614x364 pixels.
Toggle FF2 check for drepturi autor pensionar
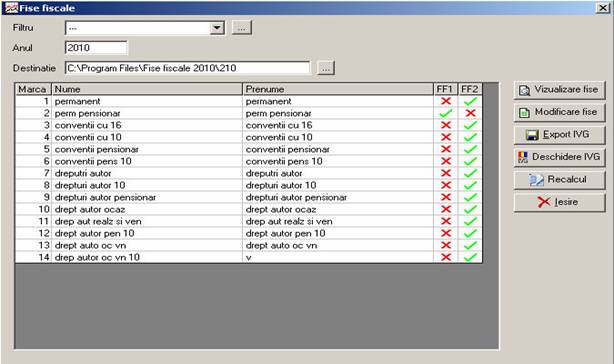coord(470,197)
